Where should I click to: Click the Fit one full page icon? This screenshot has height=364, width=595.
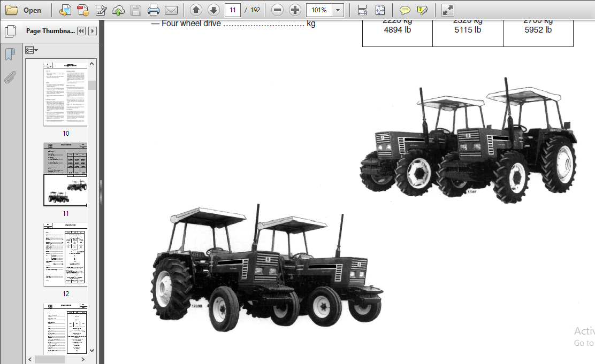(380, 10)
